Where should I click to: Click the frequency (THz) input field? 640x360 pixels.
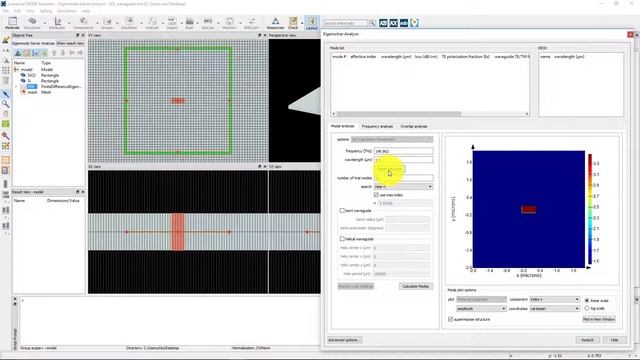pyautogui.click(x=403, y=151)
